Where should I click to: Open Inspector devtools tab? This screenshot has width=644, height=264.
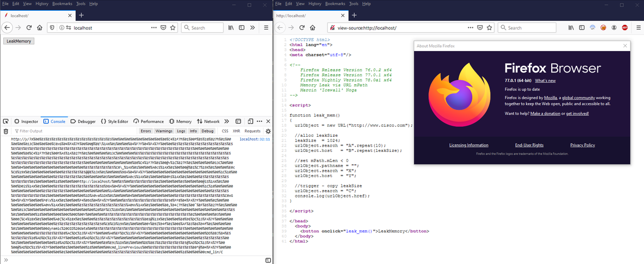point(26,121)
